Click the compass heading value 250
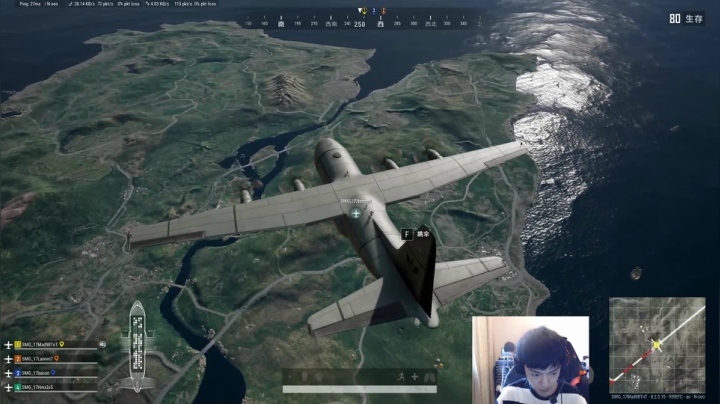Screen dimensions: 720x404 (x=360, y=24)
